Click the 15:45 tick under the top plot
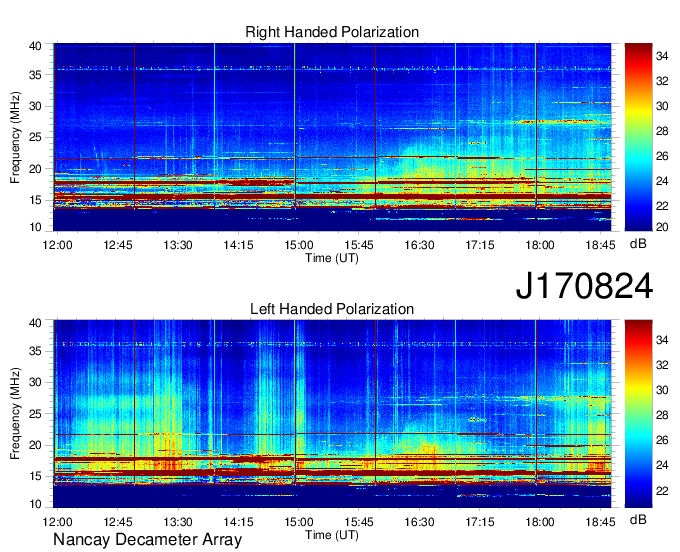 (x=359, y=245)
